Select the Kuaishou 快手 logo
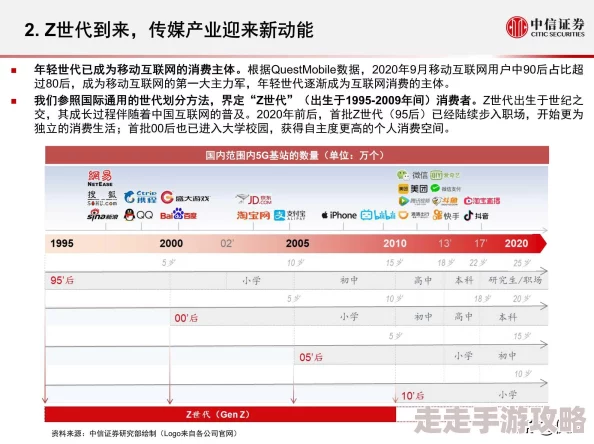594x444 pixels. coord(446,215)
